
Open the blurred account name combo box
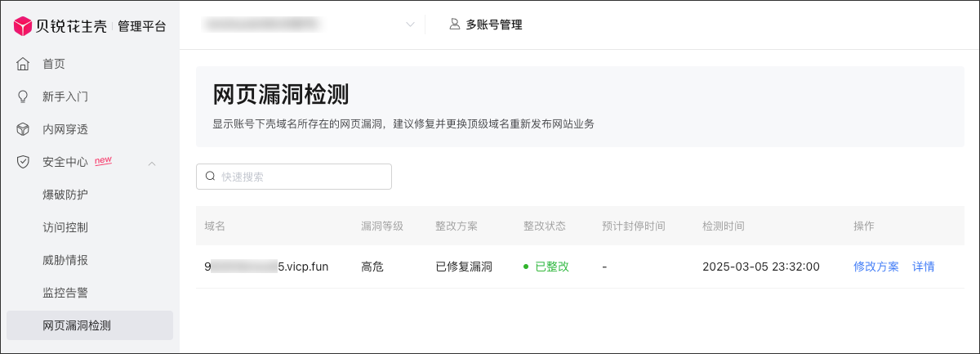(302, 25)
